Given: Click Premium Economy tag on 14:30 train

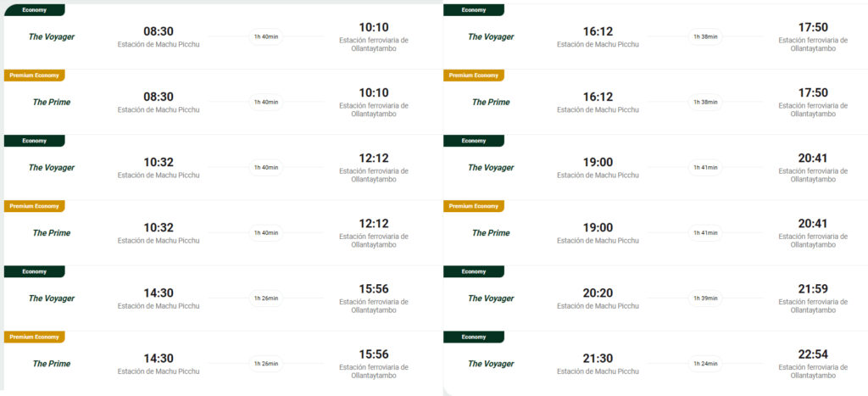Looking at the screenshot, I should point(34,337).
